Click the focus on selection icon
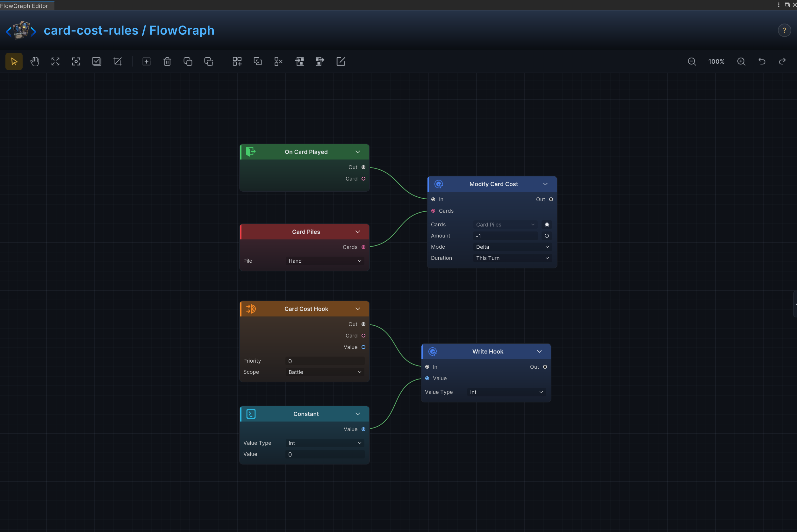Screen dimensions: 797x532 [x=76, y=61]
